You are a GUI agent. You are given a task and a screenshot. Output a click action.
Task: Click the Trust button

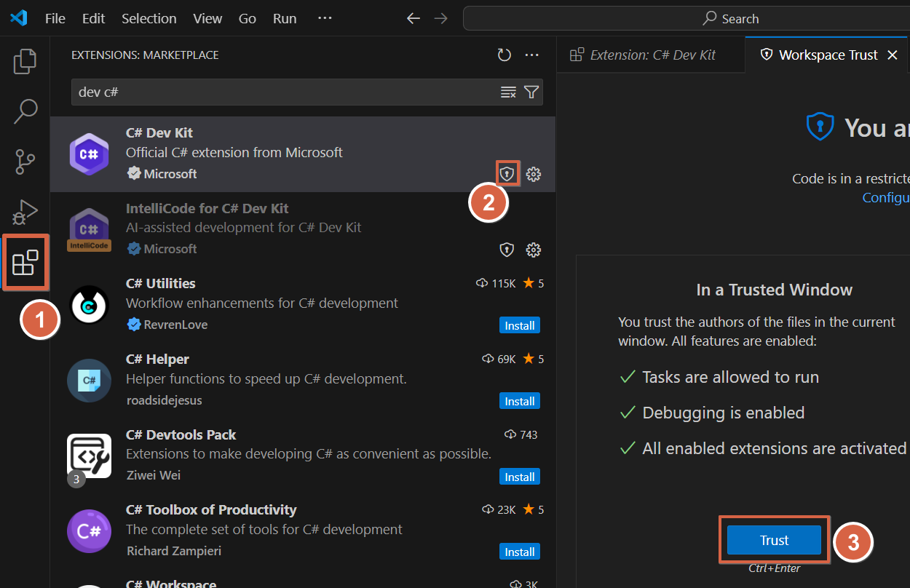click(774, 540)
